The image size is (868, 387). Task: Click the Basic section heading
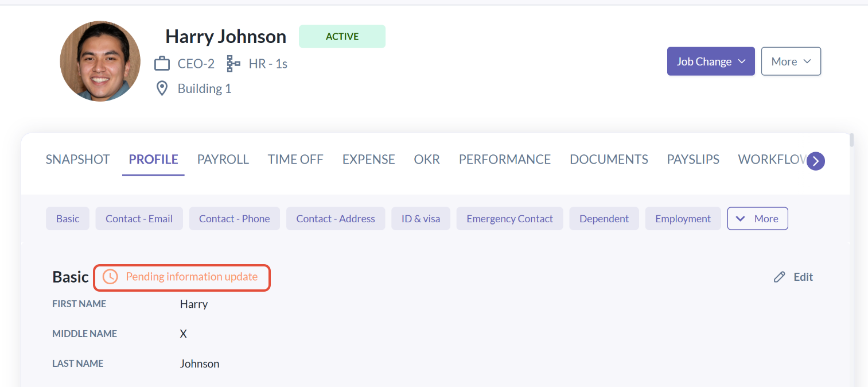(71, 277)
